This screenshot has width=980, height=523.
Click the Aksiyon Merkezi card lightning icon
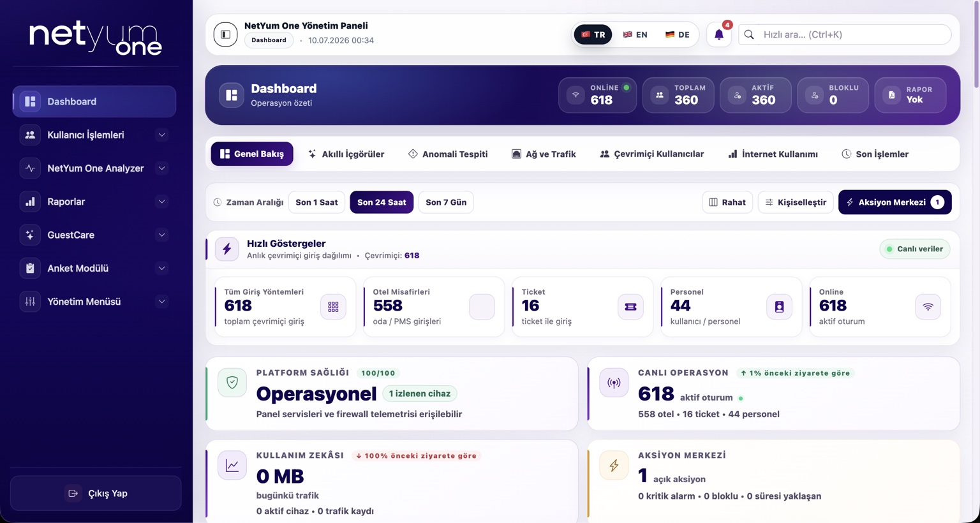[x=614, y=466]
